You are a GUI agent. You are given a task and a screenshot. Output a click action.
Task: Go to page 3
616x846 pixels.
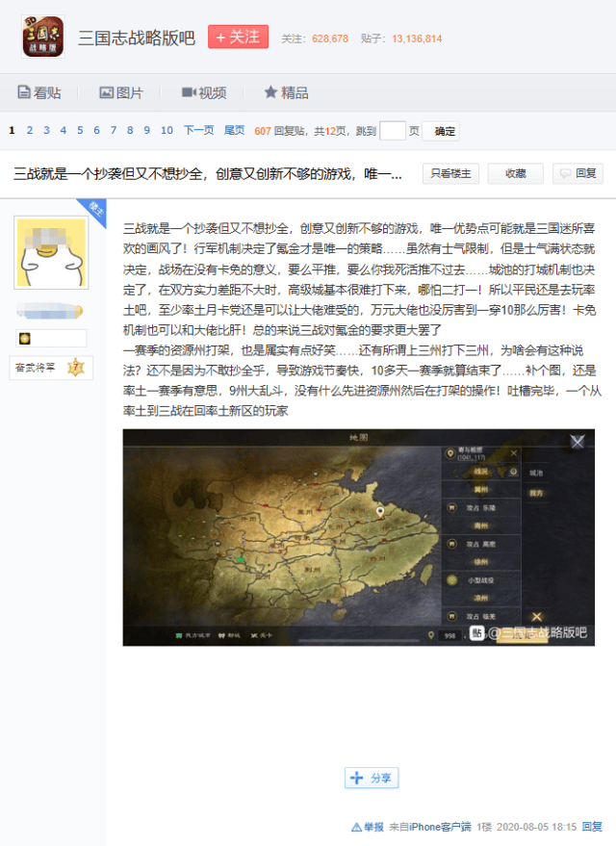click(x=46, y=130)
